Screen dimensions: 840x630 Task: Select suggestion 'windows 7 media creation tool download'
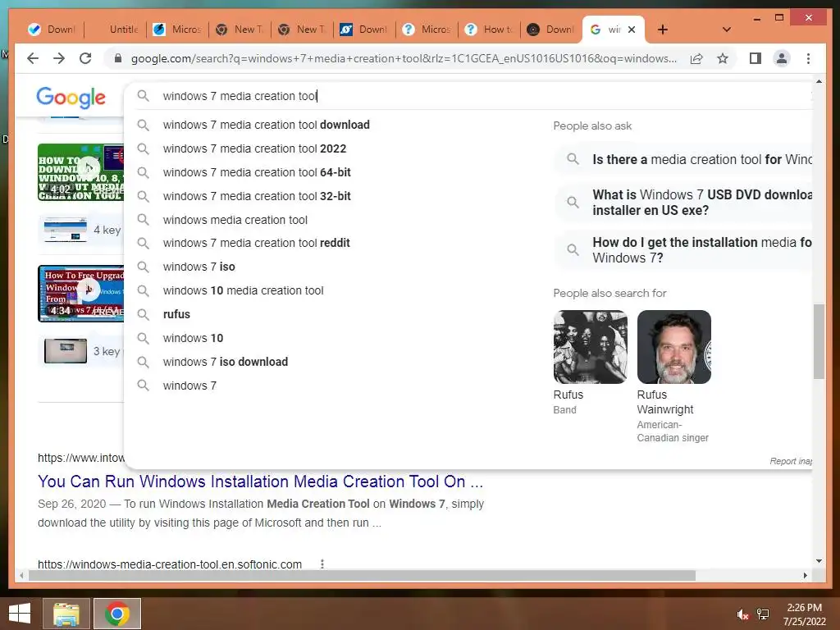point(267,125)
